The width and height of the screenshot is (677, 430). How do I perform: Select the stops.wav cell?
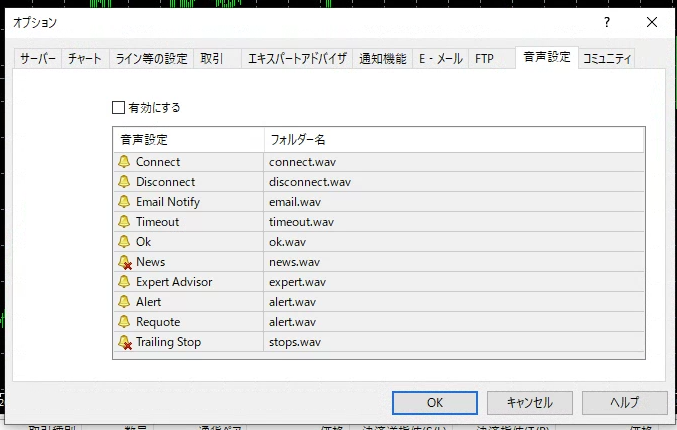click(454, 341)
